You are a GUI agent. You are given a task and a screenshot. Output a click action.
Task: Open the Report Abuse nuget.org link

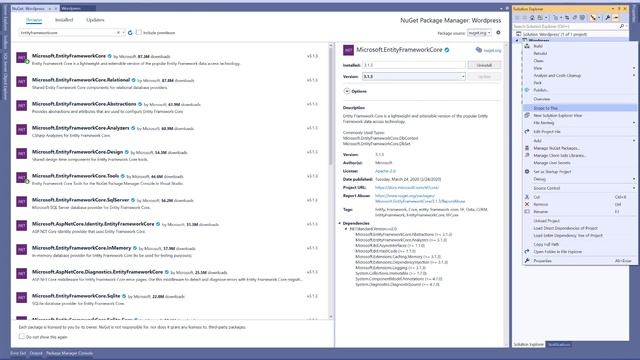[x=420, y=198]
